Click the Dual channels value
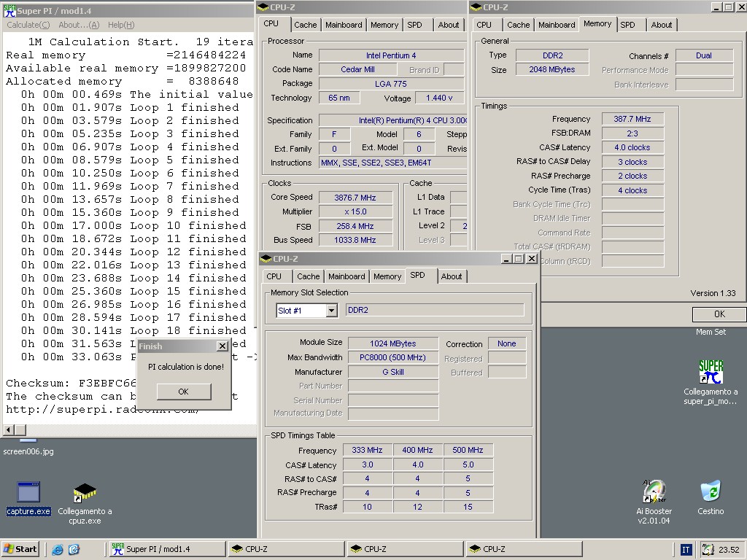 [x=704, y=55]
